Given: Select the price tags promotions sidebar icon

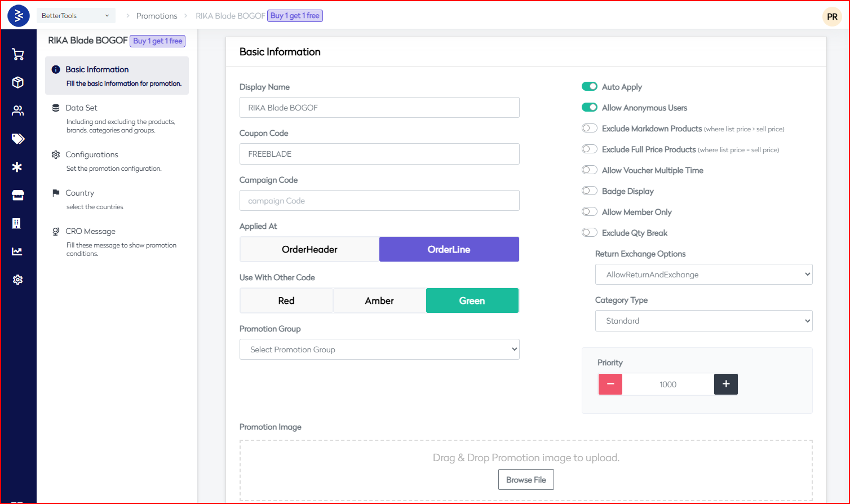Looking at the screenshot, I should [x=18, y=139].
